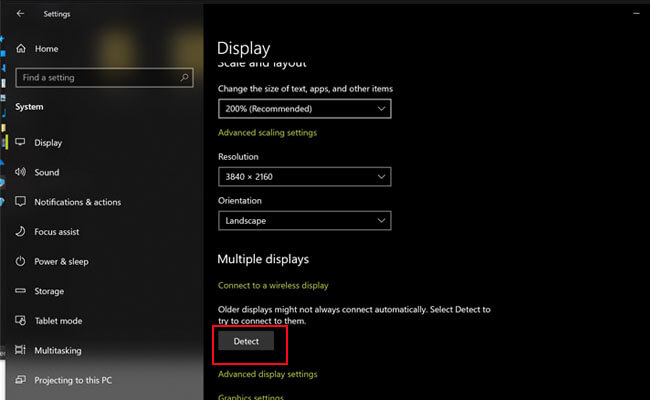Click the search magnifier icon

[184, 78]
